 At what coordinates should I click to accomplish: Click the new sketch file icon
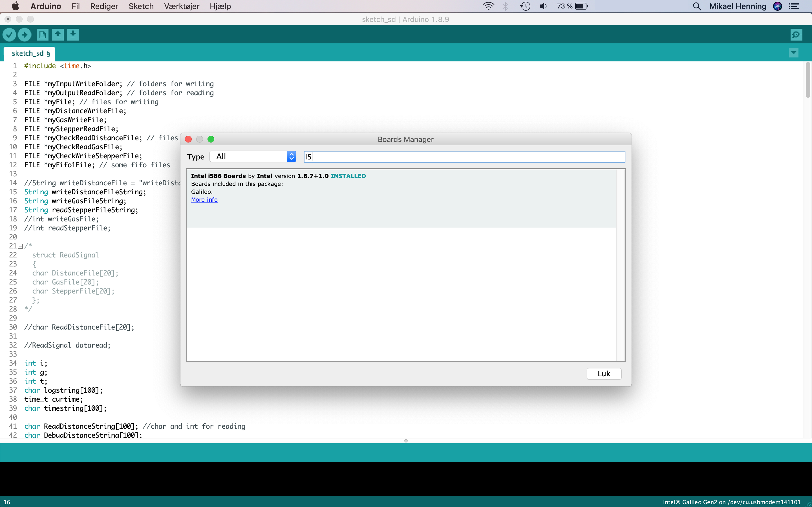pos(42,34)
